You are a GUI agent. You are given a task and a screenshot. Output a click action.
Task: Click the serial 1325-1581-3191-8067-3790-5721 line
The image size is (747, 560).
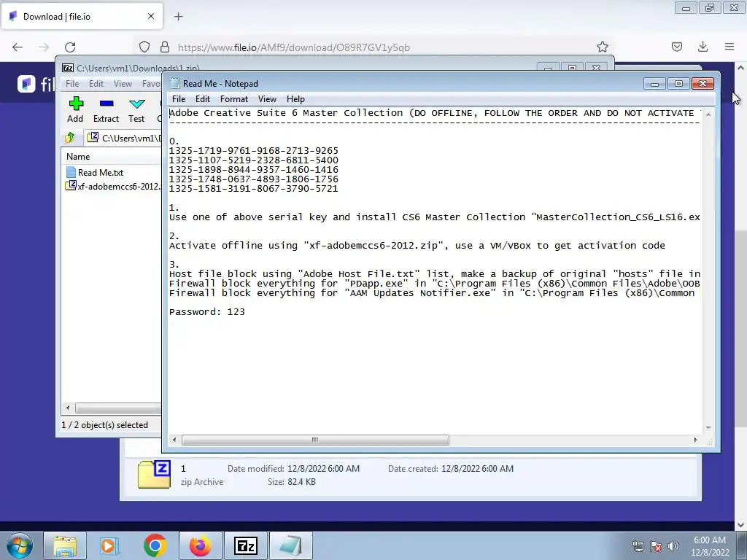click(253, 189)
